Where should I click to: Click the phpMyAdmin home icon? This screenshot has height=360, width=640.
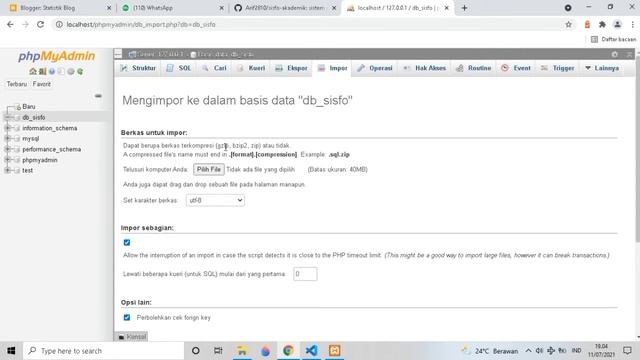[33, 71]
